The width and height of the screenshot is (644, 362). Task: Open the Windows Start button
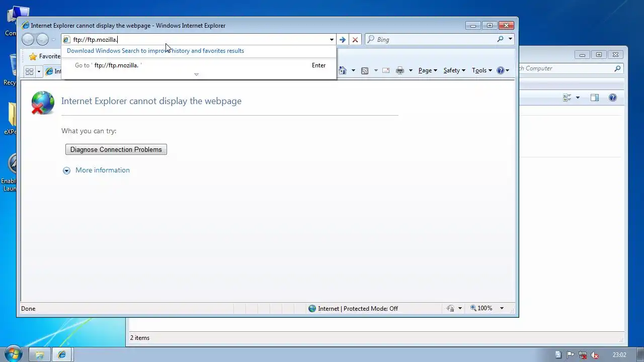(x=13, y=354)
